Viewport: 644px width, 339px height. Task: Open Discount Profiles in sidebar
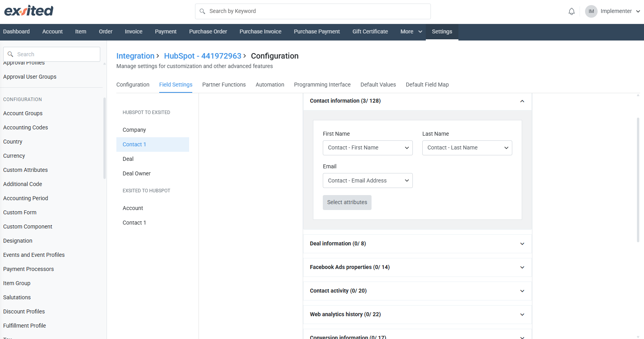[x=24, y=311]
